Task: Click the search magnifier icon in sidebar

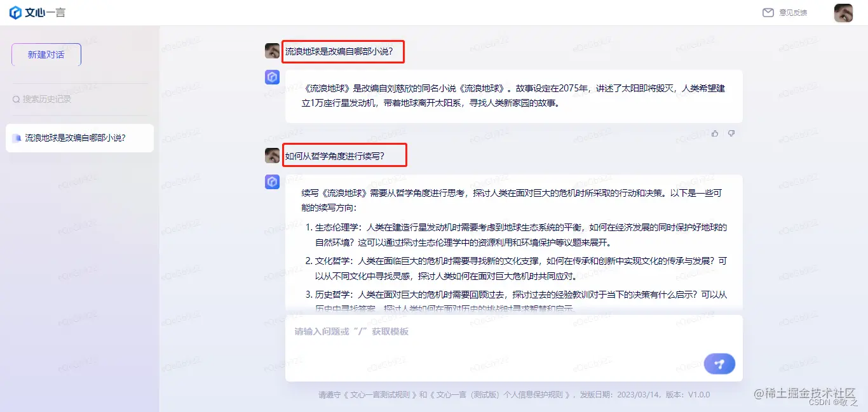Action: pyautogui.click(x=17, y=100)
